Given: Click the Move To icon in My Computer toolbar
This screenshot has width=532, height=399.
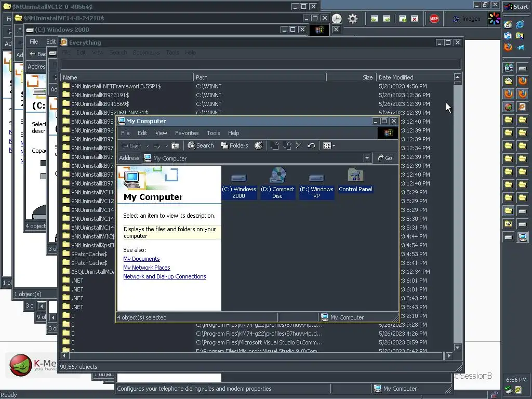Looking at the screenshot, I should point(274,145).
